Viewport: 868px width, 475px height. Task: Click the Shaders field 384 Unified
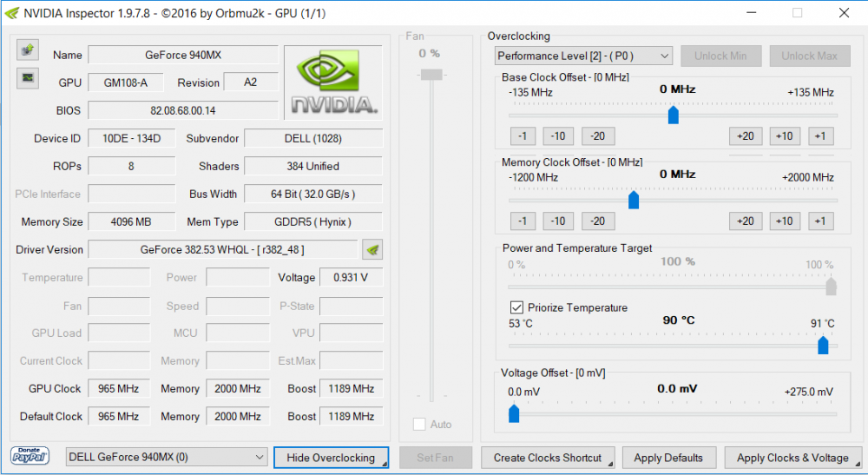(x=313, y=166)
